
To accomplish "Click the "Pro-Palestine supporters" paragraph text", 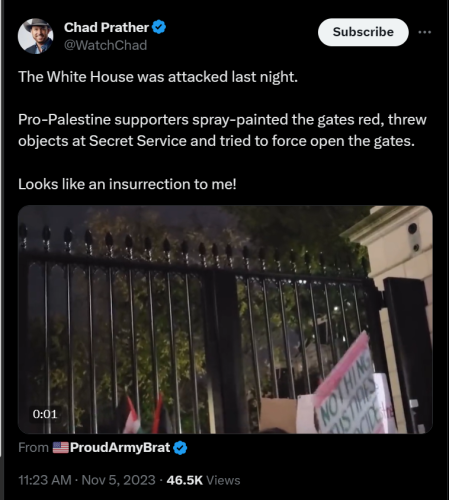I will [x=222, y=130].
